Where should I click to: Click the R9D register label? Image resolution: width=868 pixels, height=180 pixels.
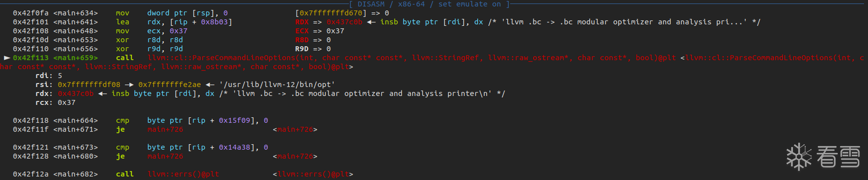pos(302,49)
